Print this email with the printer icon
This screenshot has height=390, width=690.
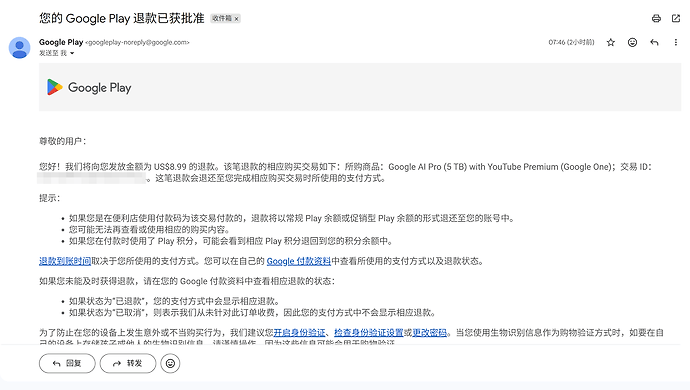click(656, 18)
